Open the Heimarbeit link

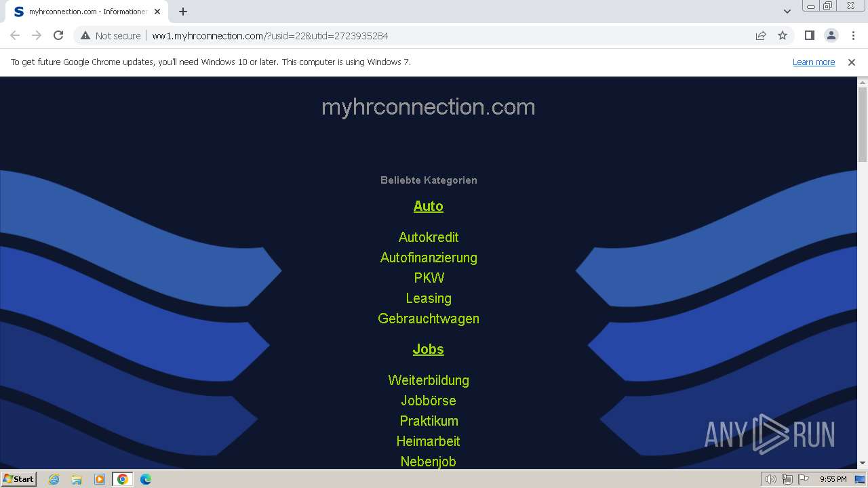tap(429, 441)
